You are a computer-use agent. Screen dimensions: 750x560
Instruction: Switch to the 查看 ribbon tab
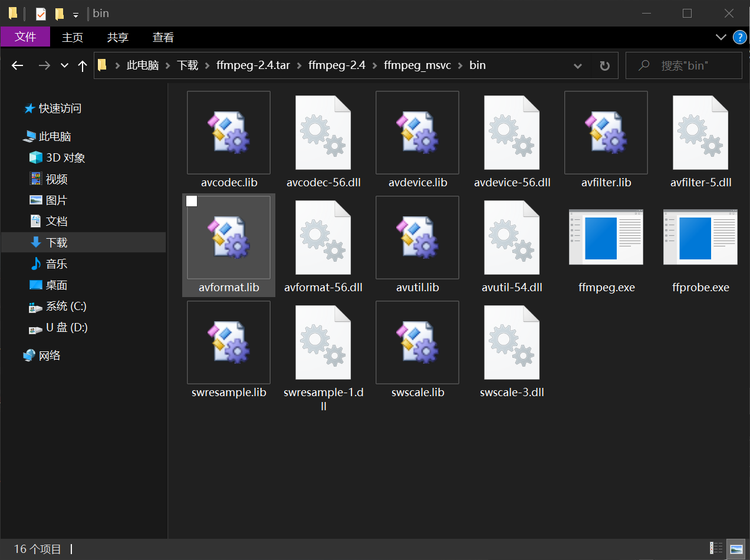pos(163,37)
